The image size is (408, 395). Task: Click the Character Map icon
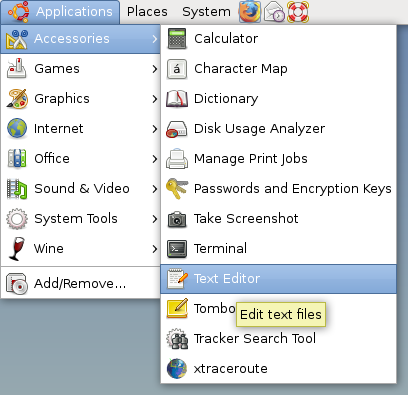tap(177, 69)
